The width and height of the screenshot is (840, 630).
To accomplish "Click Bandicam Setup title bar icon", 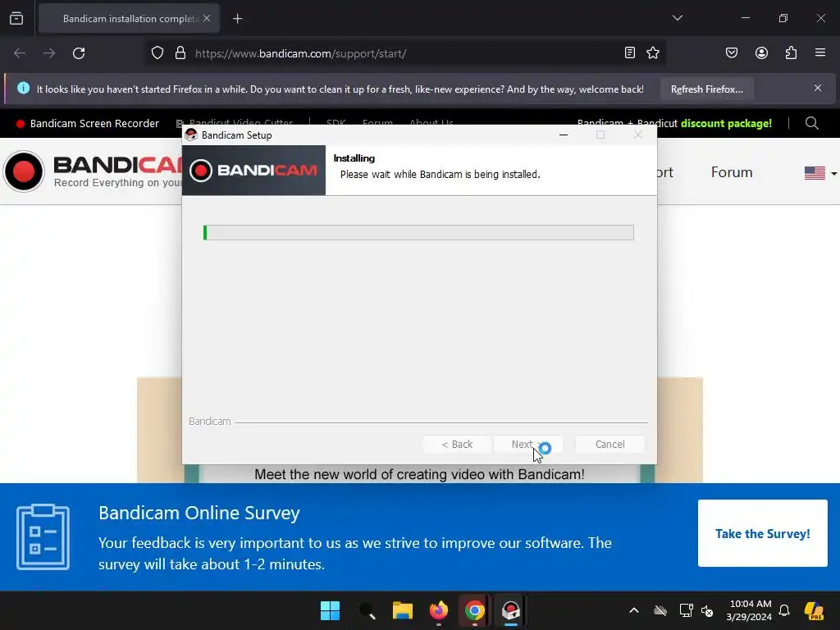I will pyautogui.click(x=191, y=135).
